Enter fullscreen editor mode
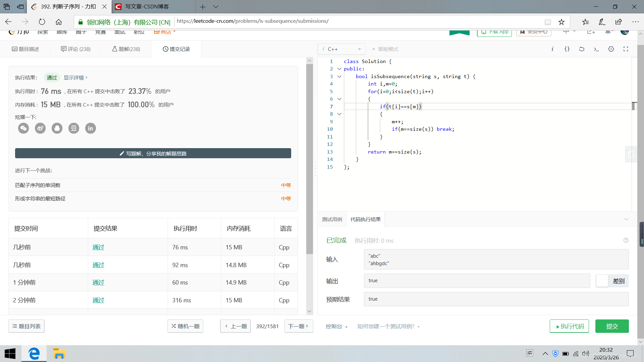 [x=626, y=49]
